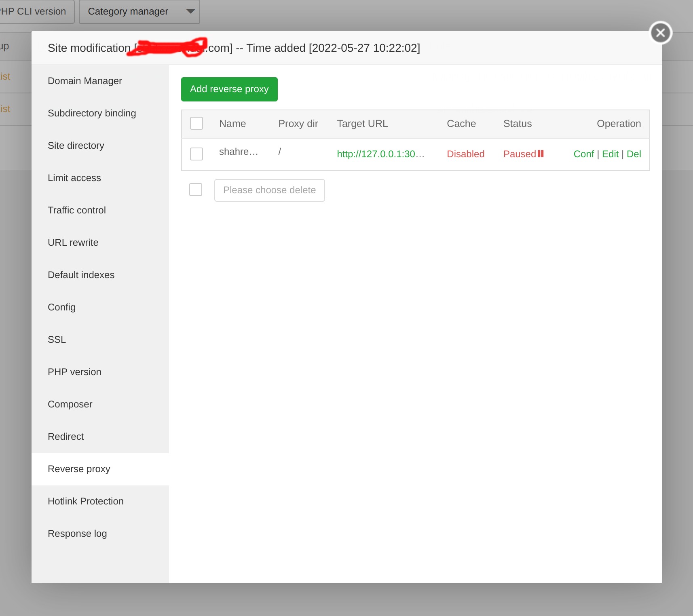
Task: Check the select-all checkbox in table header
Action: click(x=196, y=123)
